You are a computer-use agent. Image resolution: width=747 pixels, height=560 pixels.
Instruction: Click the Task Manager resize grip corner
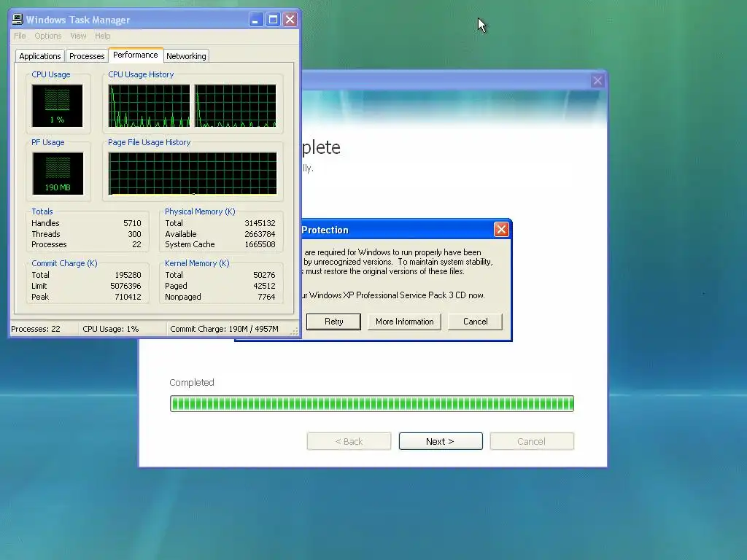pyautogui.click(x=295, y=332)
